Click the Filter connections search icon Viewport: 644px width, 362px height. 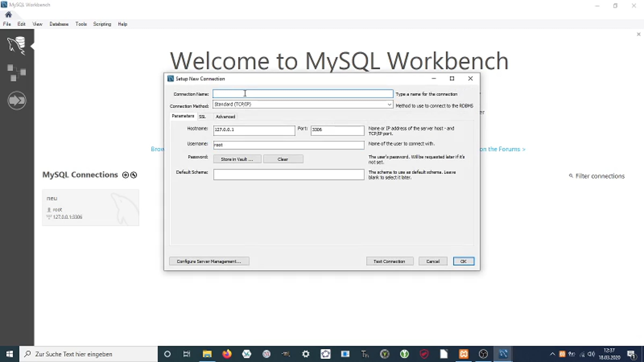point(571,176)
